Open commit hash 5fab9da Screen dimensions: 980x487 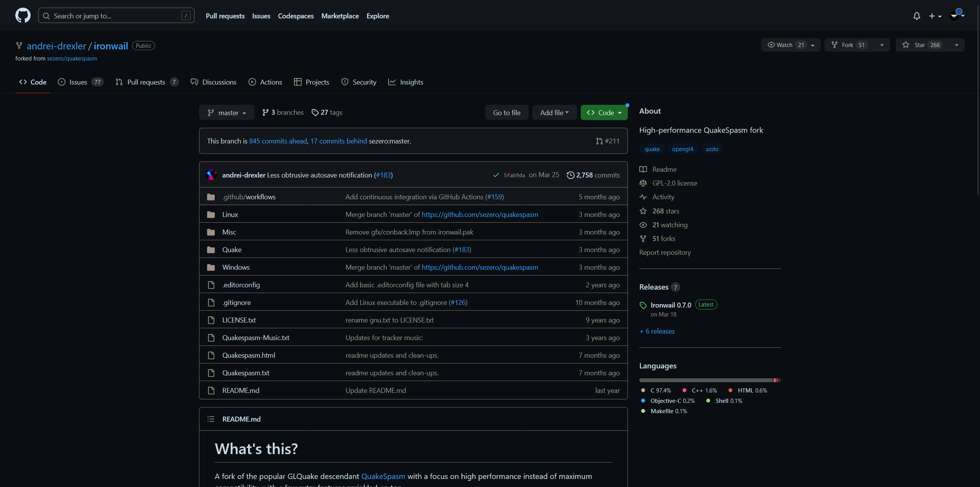tap(514, 175)
